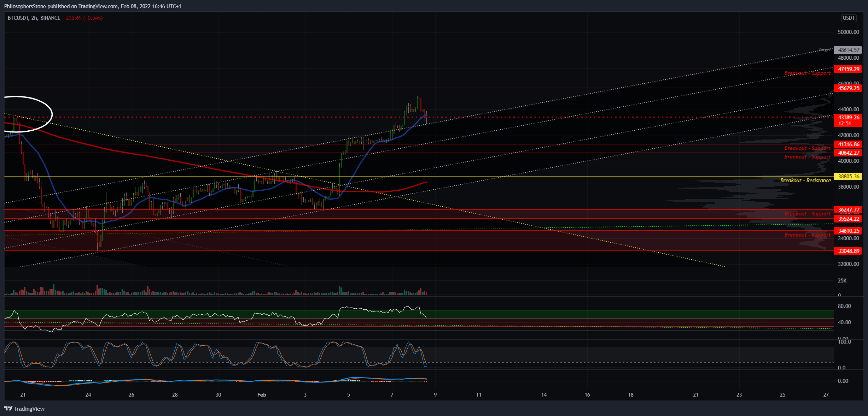The width and height of the screenshot is (868, 416).
Task: Select the 47159.29 red price label
Action: coord(849,69)
